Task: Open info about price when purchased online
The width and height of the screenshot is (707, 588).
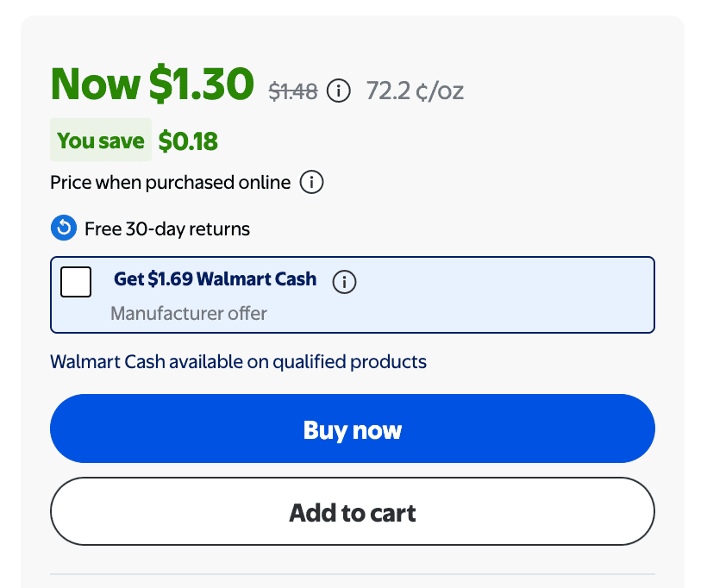Action: (x=311, y=183)
